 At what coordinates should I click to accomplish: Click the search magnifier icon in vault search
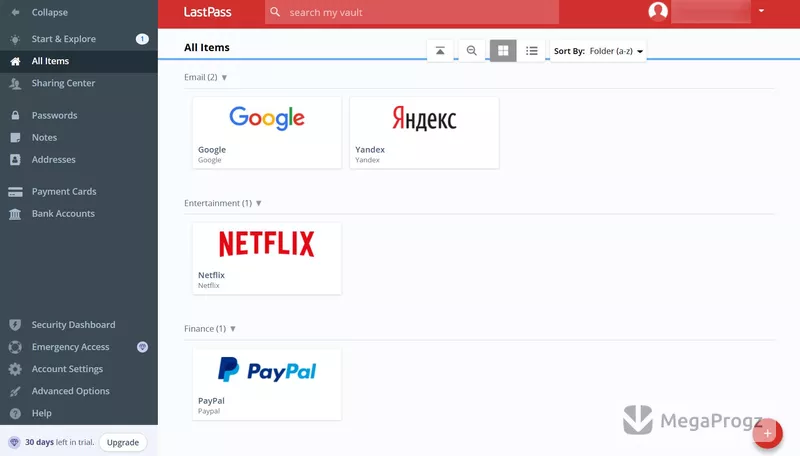pyautogui.click(x=275, y=12)
